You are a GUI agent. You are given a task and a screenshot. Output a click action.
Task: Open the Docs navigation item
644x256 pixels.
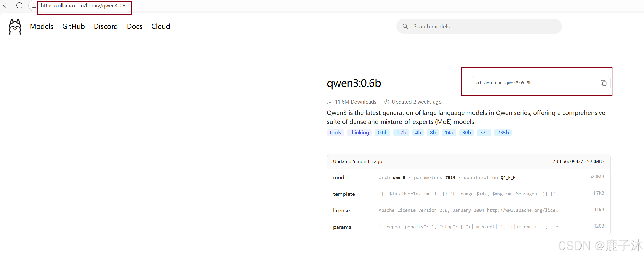pyautogui.click(x=134, y=26)
